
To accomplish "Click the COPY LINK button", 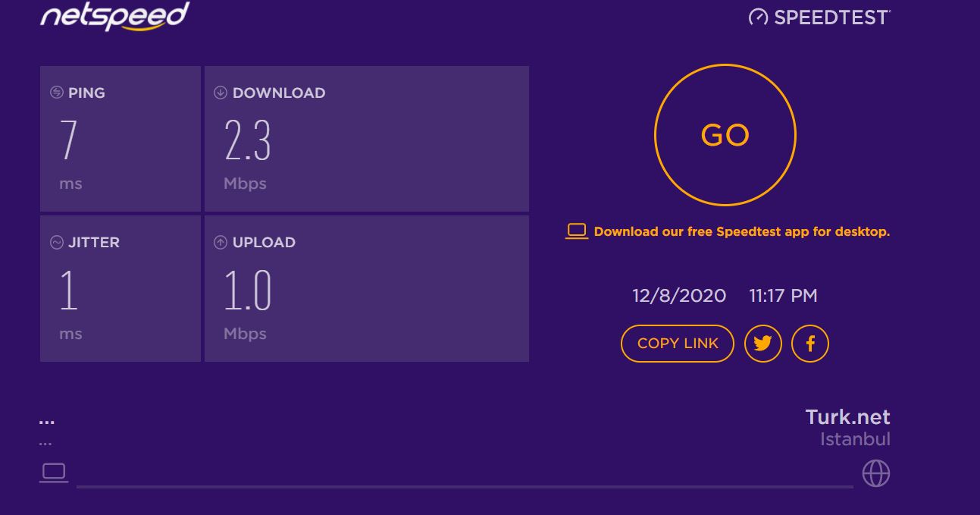I will 678,344.
